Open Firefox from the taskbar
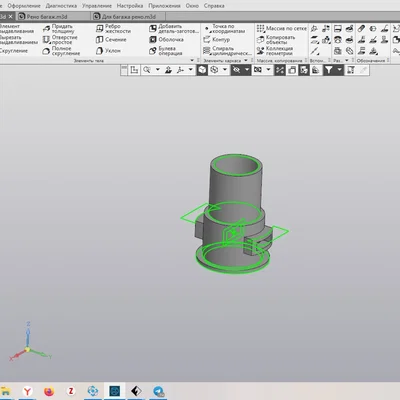This screenshot has width=400, height=400. click(x=49, y=391)
